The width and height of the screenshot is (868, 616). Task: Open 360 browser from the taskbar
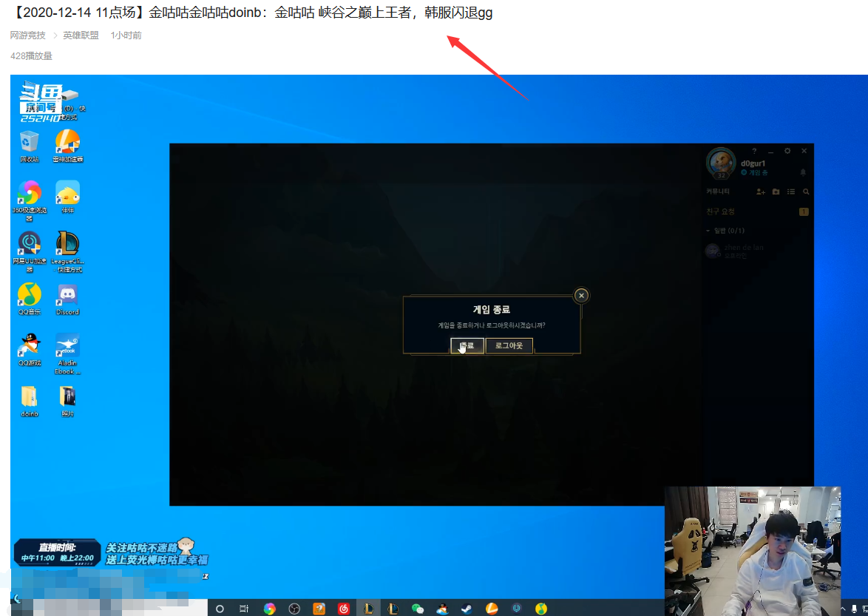[270, 609]
